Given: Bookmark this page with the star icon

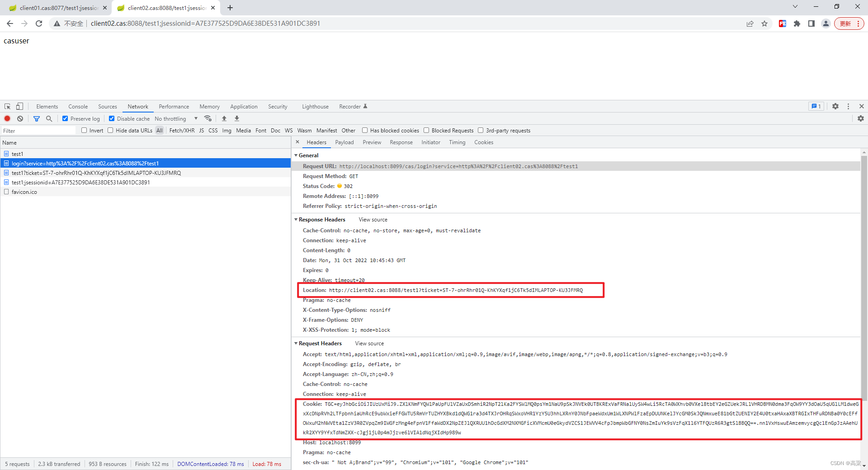Looking at the screenshot, I should (764, 23).
